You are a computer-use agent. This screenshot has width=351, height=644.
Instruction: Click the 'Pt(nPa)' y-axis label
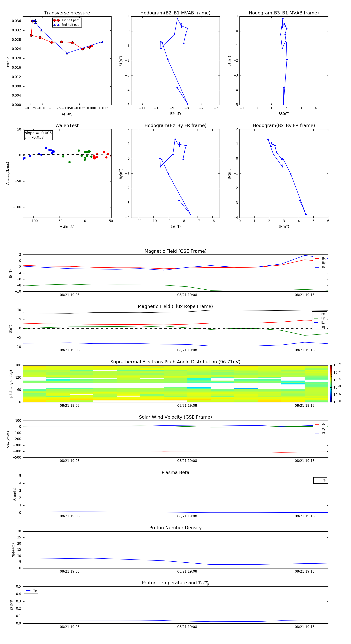(x=8, y=61)
